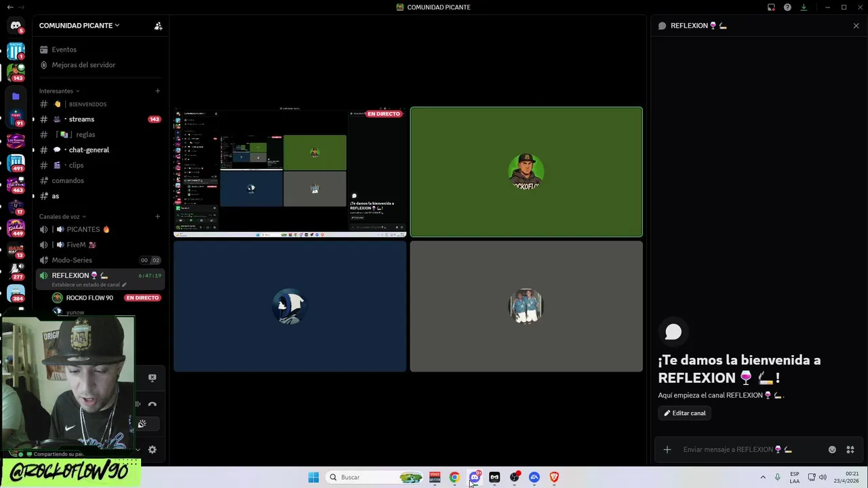Viewport: 868px width, 488px height.
Task: Disconnect from voice call icon
Action: [152, 405]
